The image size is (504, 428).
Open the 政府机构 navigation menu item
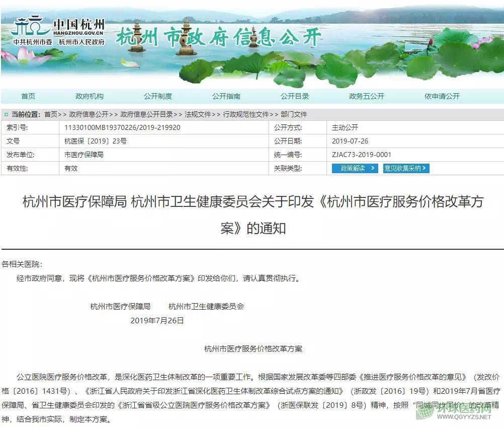[90, 96]
